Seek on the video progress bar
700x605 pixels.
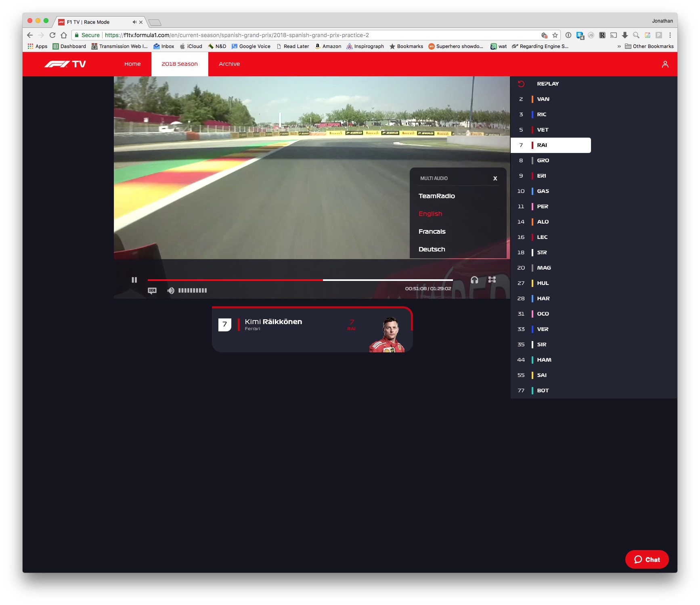click(300, 280)
